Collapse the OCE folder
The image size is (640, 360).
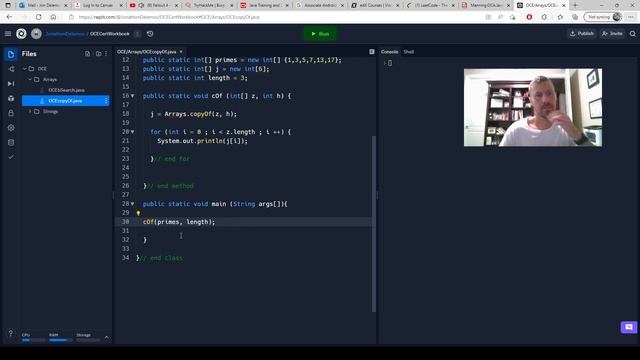pyautogui.click(x=24, y=69)
